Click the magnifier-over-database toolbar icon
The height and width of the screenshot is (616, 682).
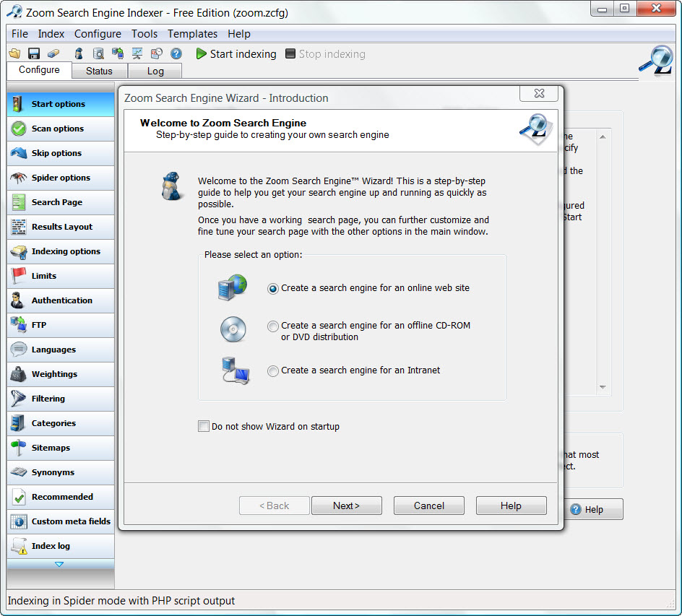[98, 53]
